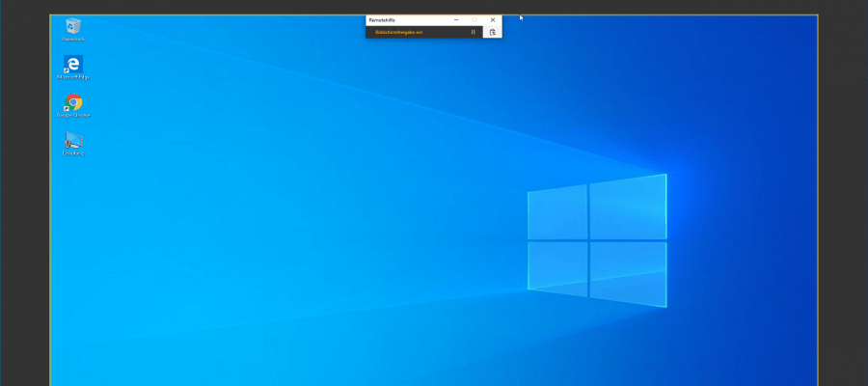Click the Remotehilfe window title bar
868x386 pixels.
[405, 19]
